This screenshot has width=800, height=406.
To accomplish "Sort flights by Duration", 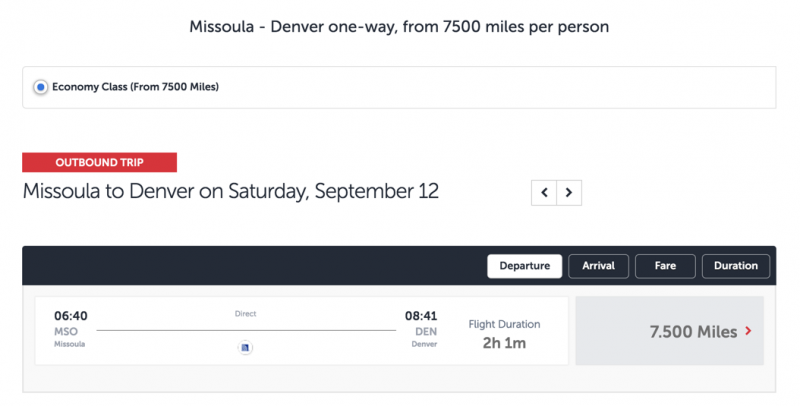I will pyautogui.click(x=736, y=266).
